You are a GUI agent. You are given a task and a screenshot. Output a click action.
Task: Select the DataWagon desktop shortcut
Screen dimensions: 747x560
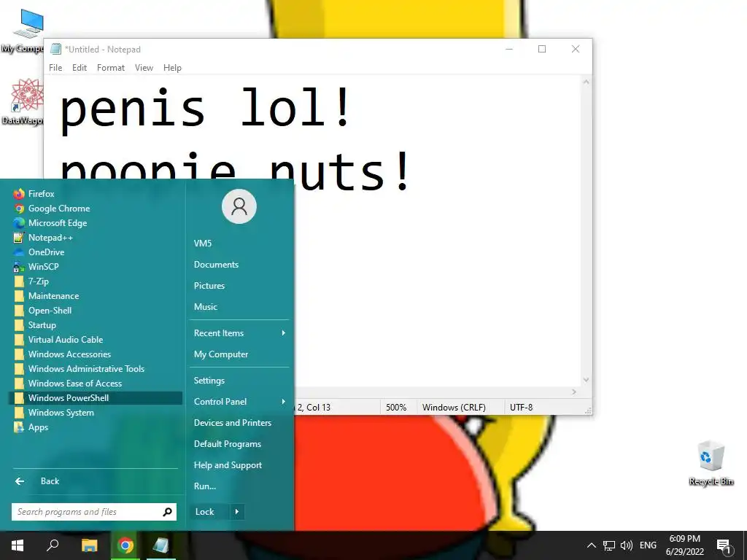[23, 101]
